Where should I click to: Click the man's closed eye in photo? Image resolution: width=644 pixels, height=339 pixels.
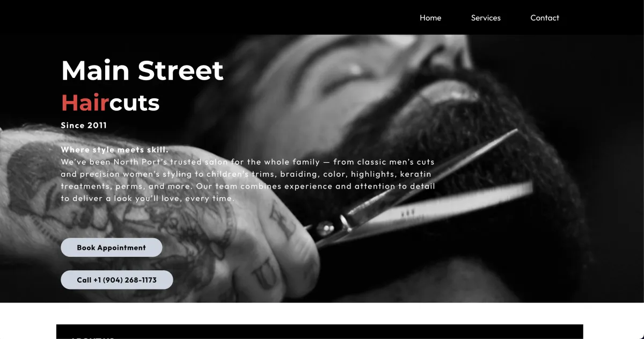click(343, 79)
